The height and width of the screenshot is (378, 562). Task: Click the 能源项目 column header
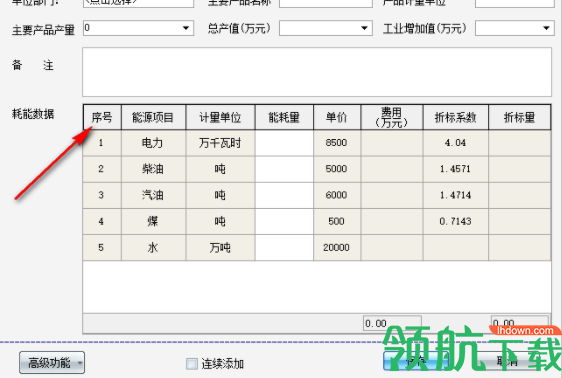(x=153, y=117)
